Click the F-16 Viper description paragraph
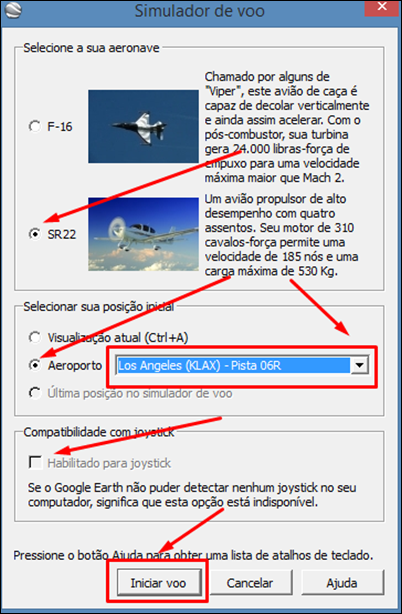 (287, 127)
